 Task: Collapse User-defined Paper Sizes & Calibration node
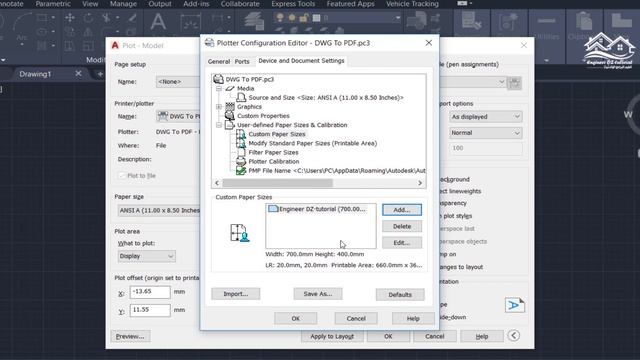[219, 125]
